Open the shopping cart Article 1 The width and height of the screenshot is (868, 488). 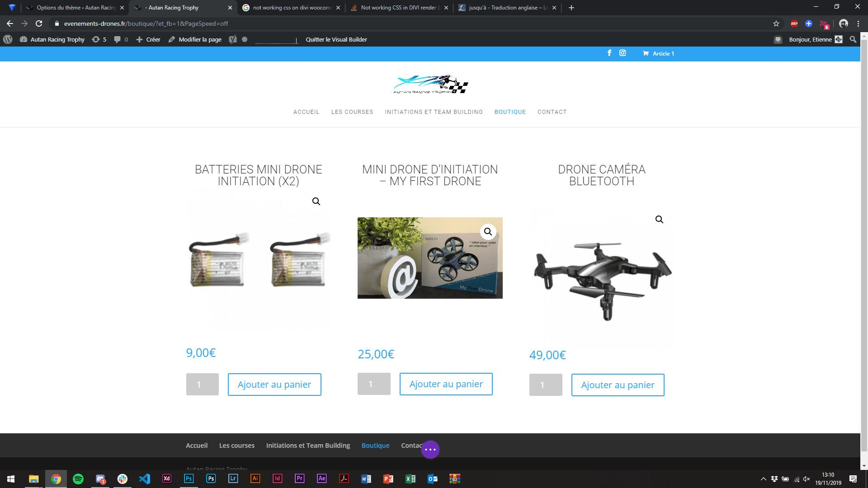(658, 53)
